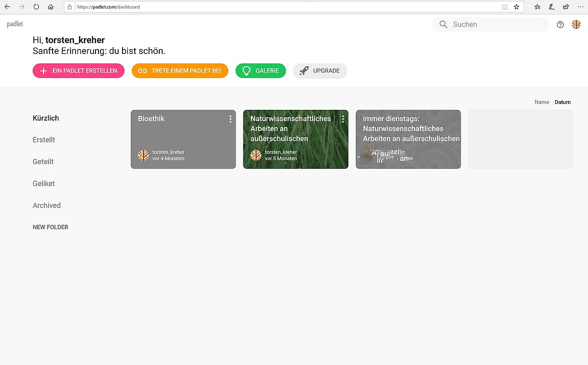Open browser settings ellipsis menu

coord(580,7)
